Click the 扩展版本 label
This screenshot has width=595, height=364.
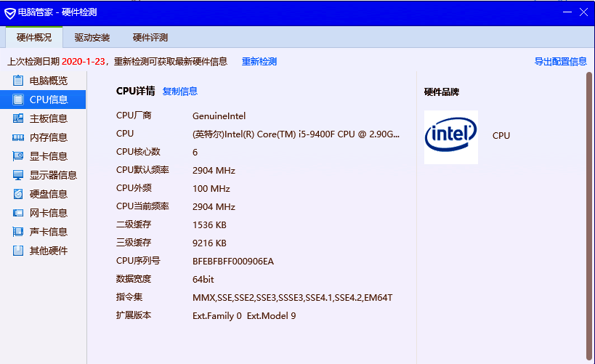click(x=134, y=315)
